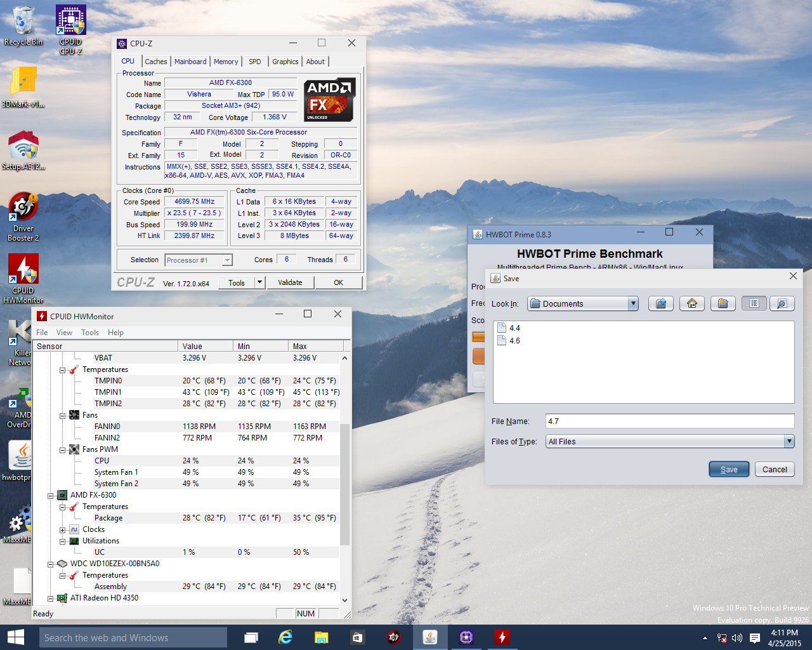Select the SetupAE12 desktop icon
This screenshot has width=812, height=650.
coord(23,150)
